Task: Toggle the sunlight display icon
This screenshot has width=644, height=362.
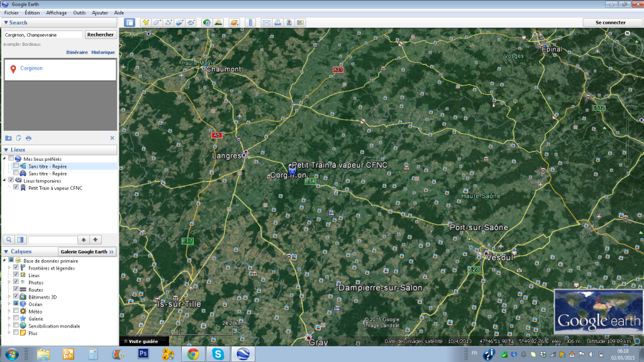Action: click(218, 23)
